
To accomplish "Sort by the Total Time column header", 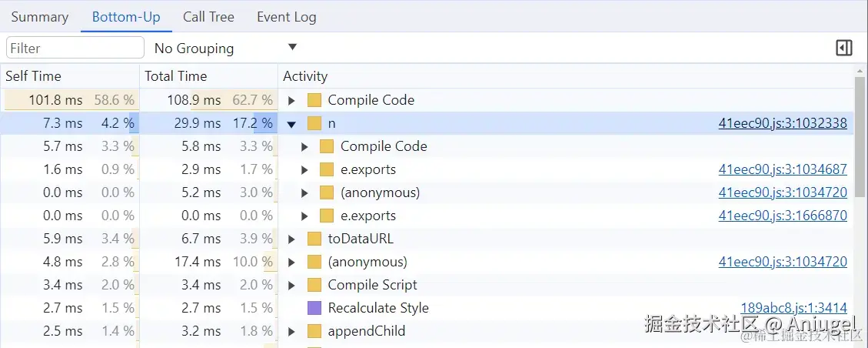I will point(175,76).
